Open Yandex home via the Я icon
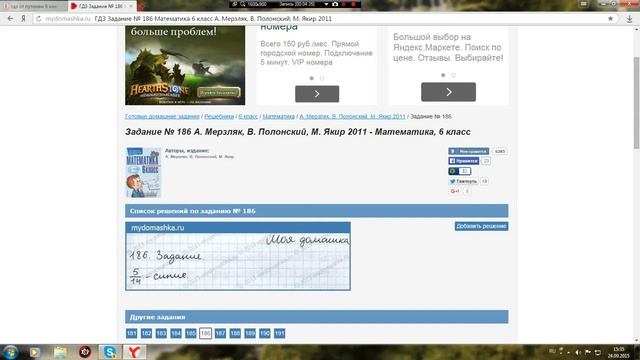Viewport: 640px width, 360px height. [x=23, y=19]
